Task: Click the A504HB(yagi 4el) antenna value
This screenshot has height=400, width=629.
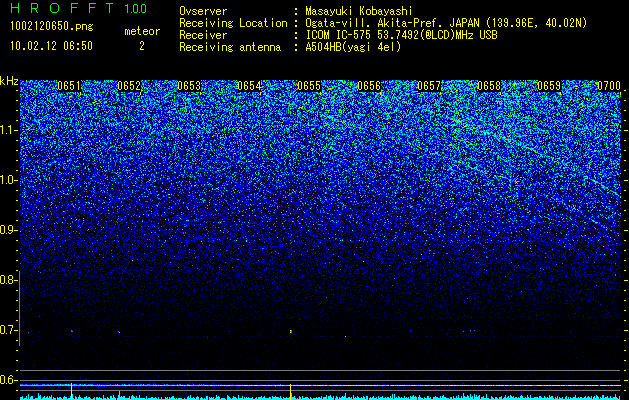Action: tap(353, 47)
